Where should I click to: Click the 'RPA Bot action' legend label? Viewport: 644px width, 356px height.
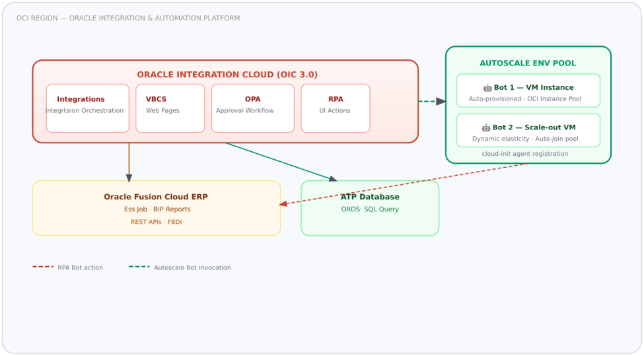[x=80, y=267]
